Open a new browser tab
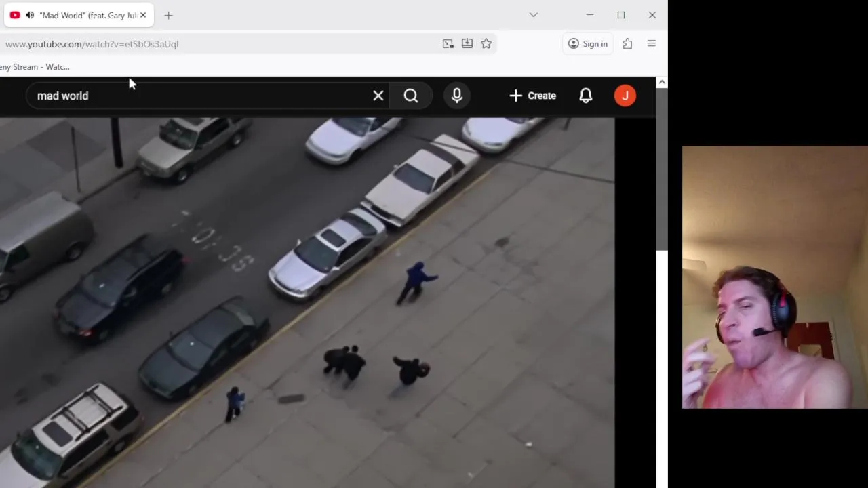Screen dimensions: 868x488 [x=169, y=15]
